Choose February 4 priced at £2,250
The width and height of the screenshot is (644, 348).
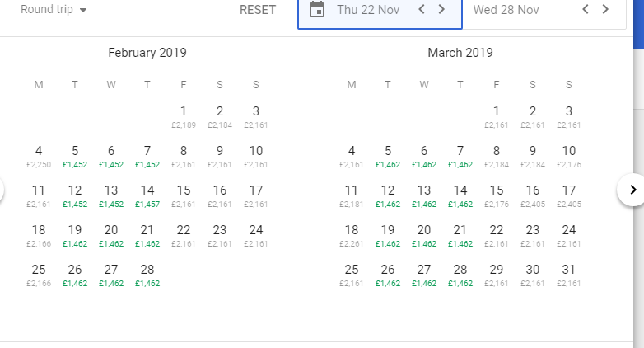click(x=39, y=156)
